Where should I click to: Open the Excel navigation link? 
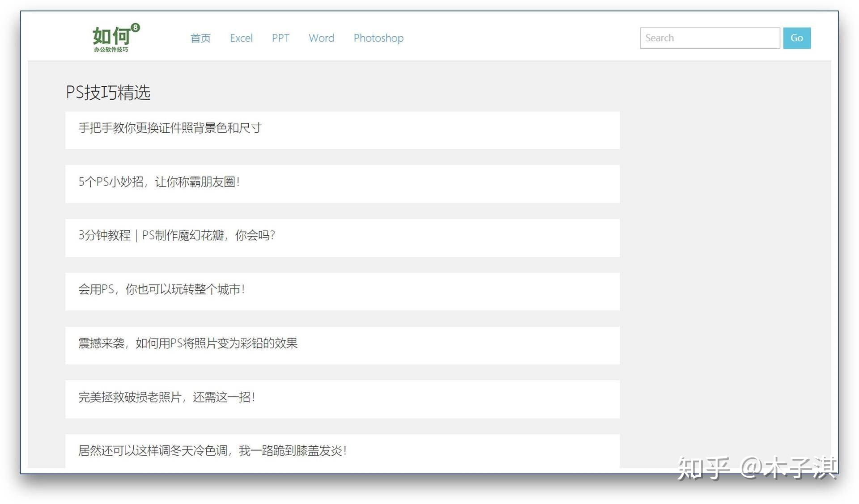click(x=241, y=38)
